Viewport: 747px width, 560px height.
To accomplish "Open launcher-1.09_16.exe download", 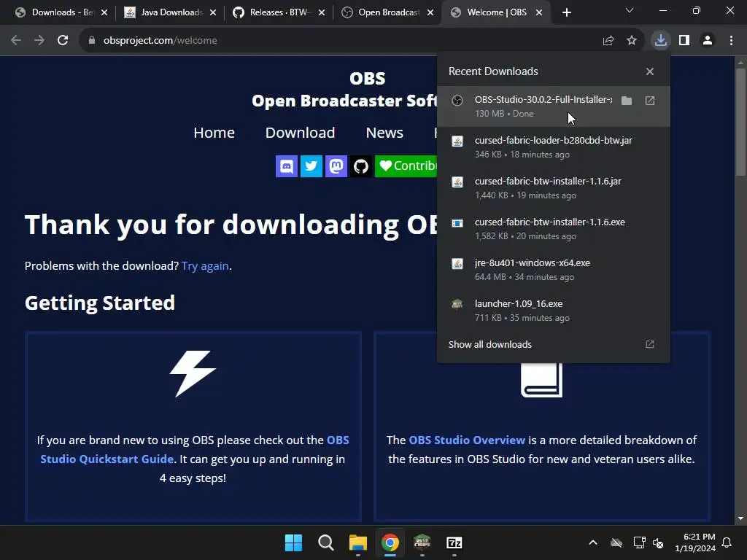I will point(553,311).
